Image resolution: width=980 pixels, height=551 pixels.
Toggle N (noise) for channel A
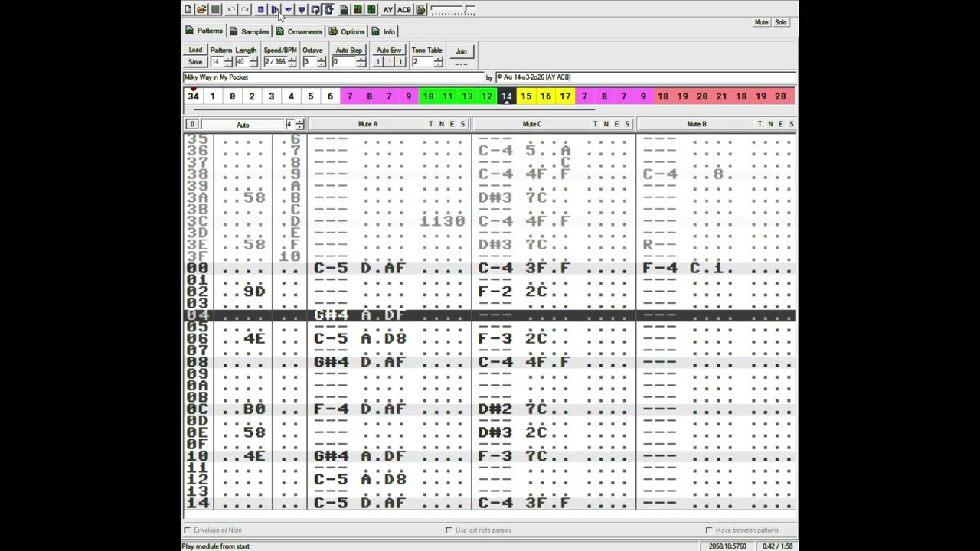click(442, 124)
